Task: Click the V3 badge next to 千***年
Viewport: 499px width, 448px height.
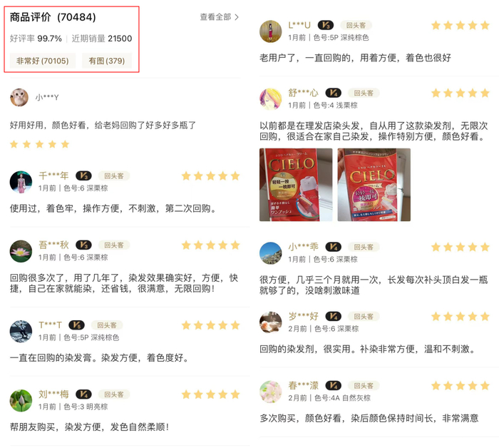Action: coord(83,175)
